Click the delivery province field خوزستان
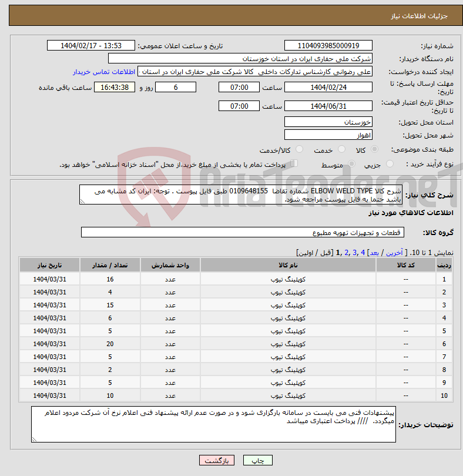Viewport: 463px width, 476px height. tap(328, 122)
